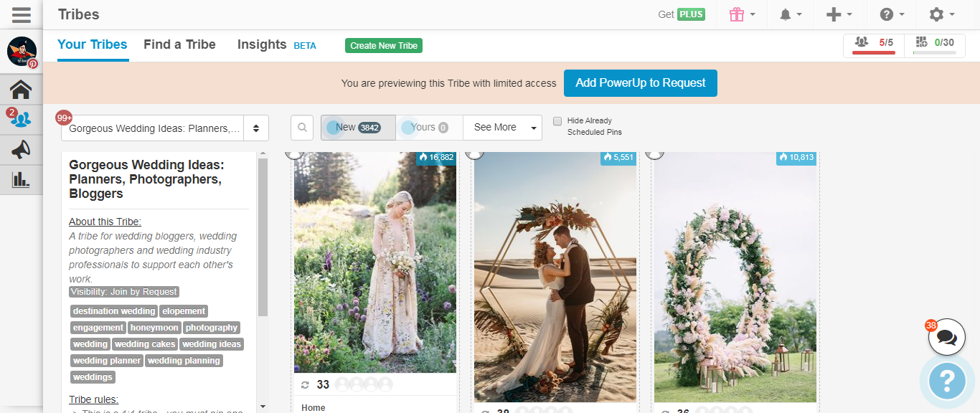Enable Hide Already Scheduled Pins checkbox
Screen dimensions: 980x413
tap(557, 121)
